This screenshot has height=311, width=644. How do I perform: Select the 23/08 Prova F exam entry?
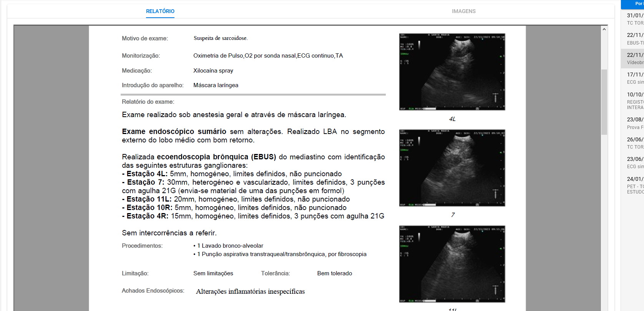635,123
